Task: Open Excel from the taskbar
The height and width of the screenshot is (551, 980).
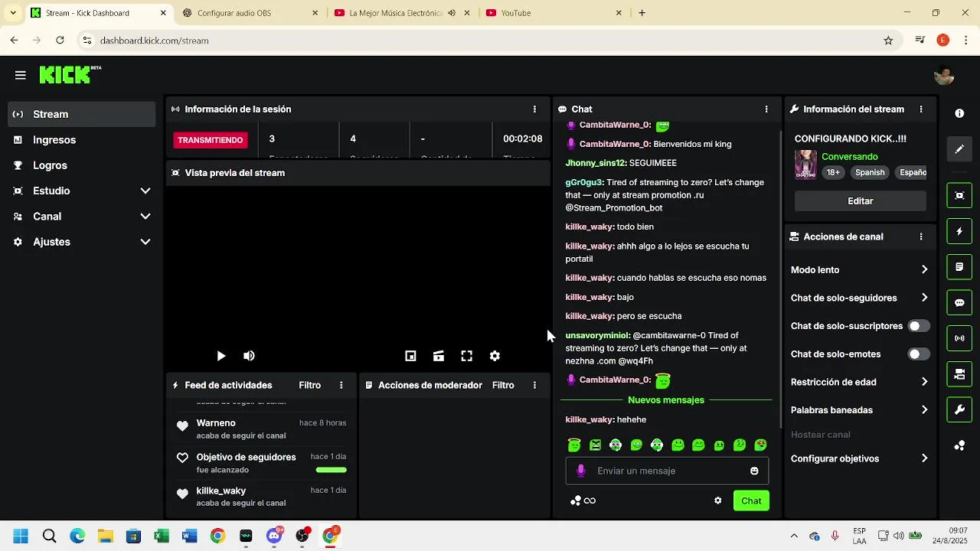Action: coord(162,536)
